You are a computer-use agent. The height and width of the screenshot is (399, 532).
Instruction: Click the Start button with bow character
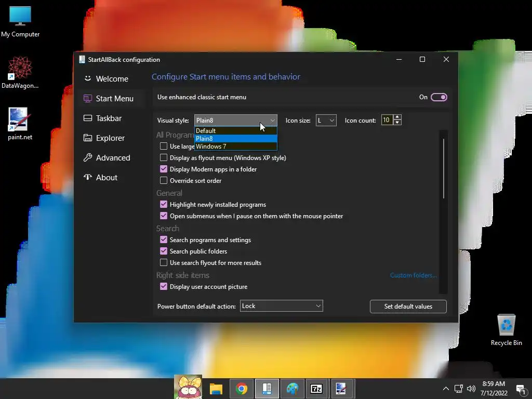pos(188,387)
